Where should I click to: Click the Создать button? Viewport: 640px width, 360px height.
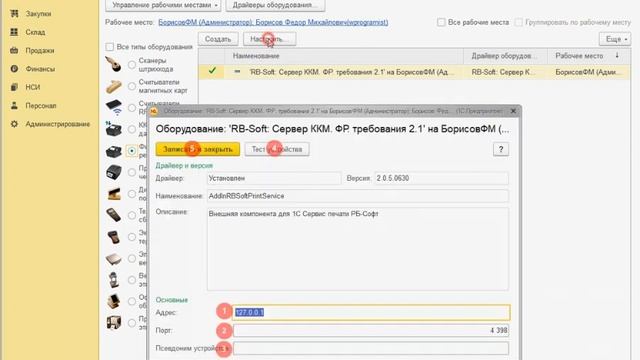218,39
